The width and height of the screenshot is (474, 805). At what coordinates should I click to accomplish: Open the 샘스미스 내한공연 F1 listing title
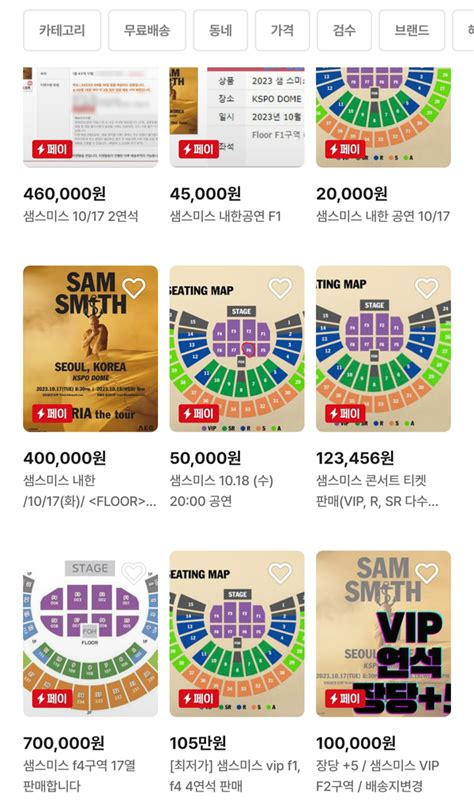(x=225, y=216)
